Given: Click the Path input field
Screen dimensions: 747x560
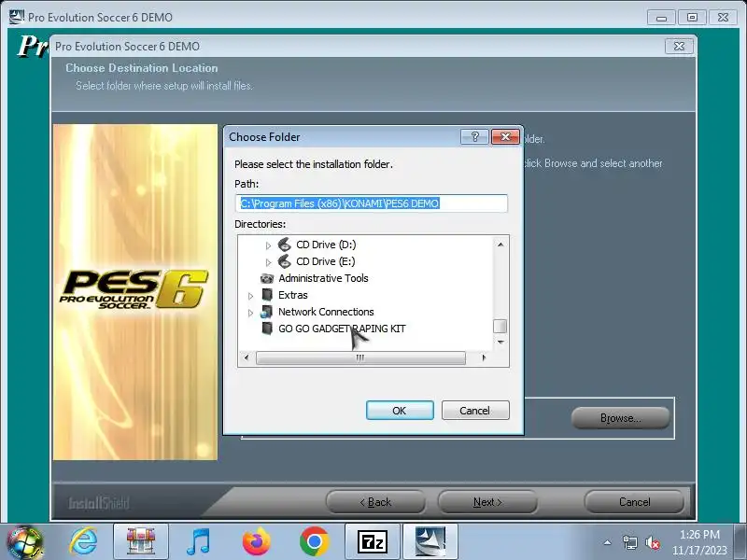Looking at the screenshot, I should point(372,203).
